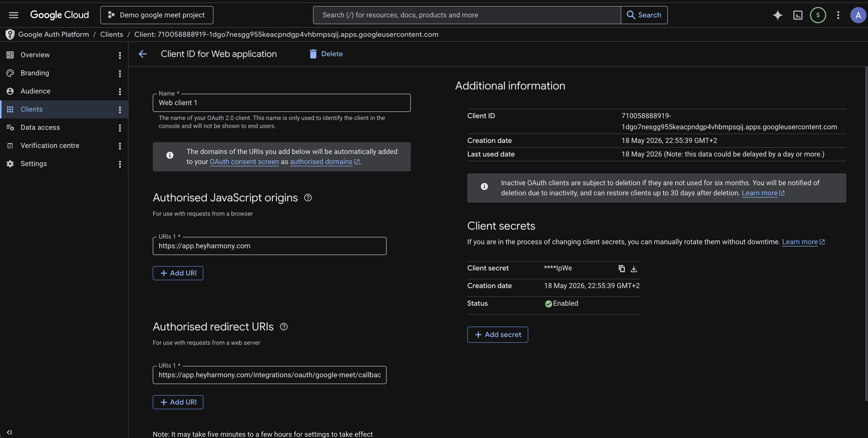Open the top bar more options menu
This screenshot has height=438, width=868.
838,15
